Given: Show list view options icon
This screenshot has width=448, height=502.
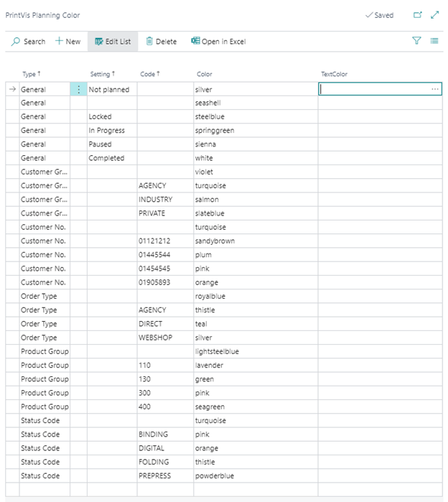Looking at the screenshot, I should click(434, 41).
